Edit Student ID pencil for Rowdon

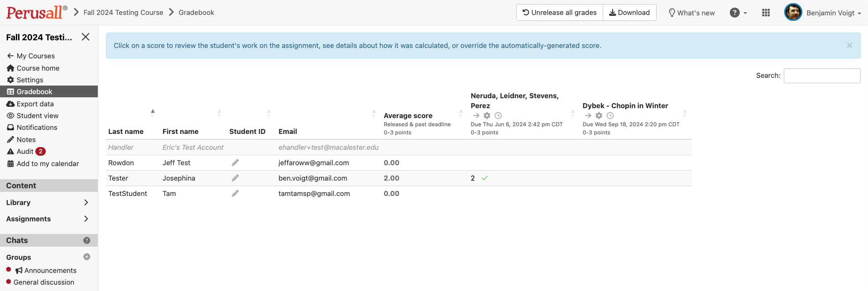tap(235, 163)
